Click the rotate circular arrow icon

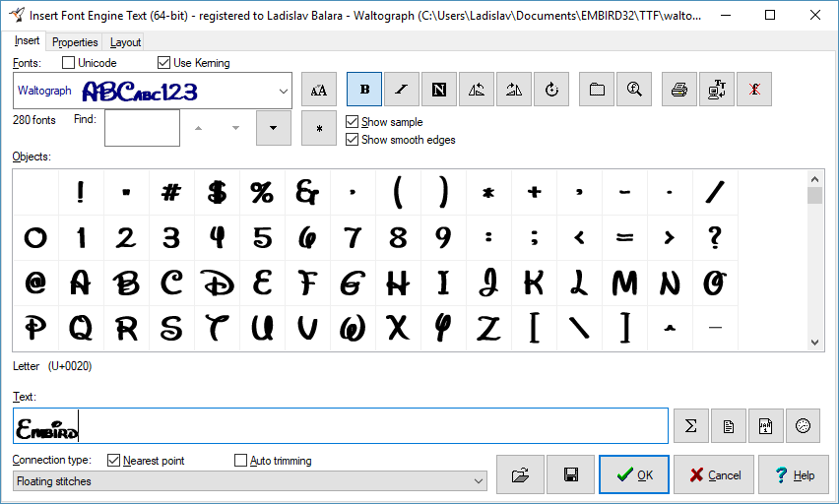(551, 90)
